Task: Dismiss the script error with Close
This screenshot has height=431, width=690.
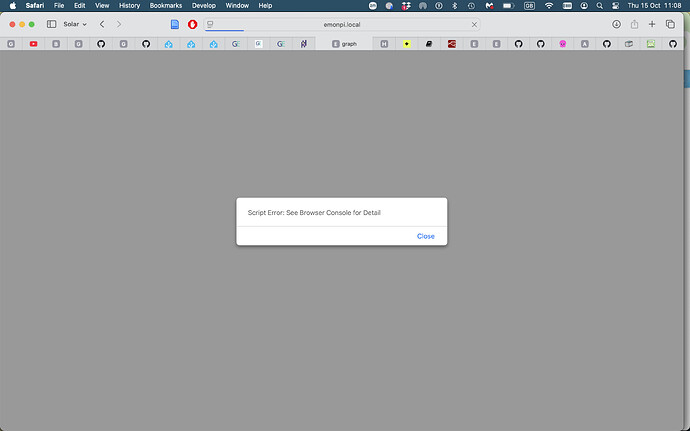Action: (x=425, y=236)
